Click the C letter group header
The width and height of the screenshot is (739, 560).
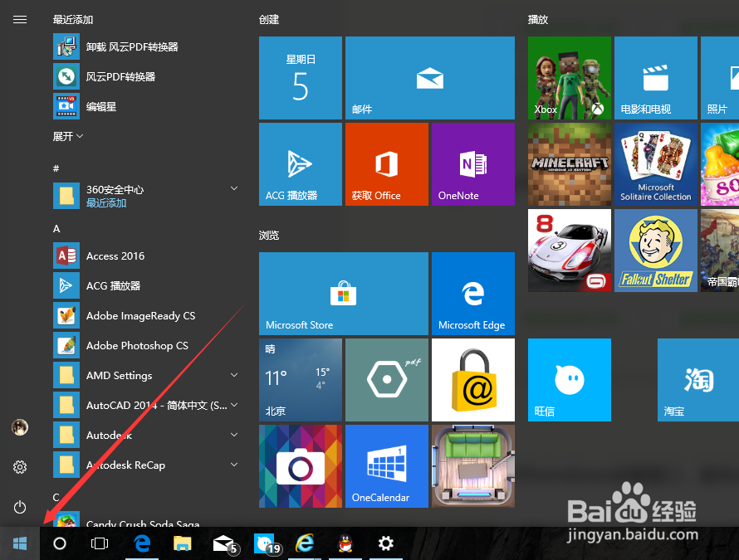coord(56,497)
